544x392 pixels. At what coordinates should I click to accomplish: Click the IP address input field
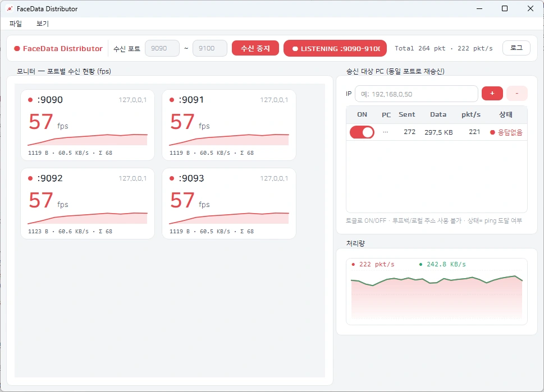point(417,94)
